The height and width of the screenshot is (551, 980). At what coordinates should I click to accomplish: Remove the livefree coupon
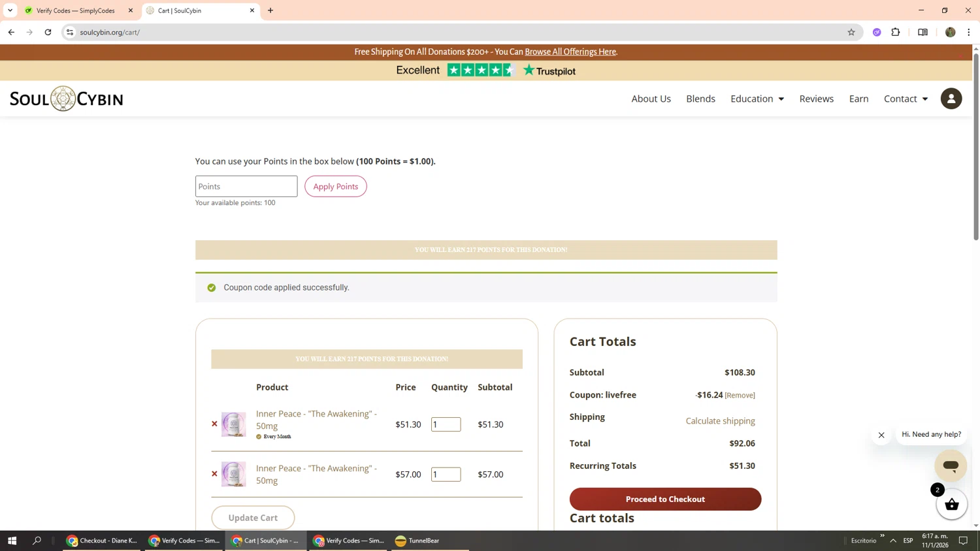pos(740,396)
